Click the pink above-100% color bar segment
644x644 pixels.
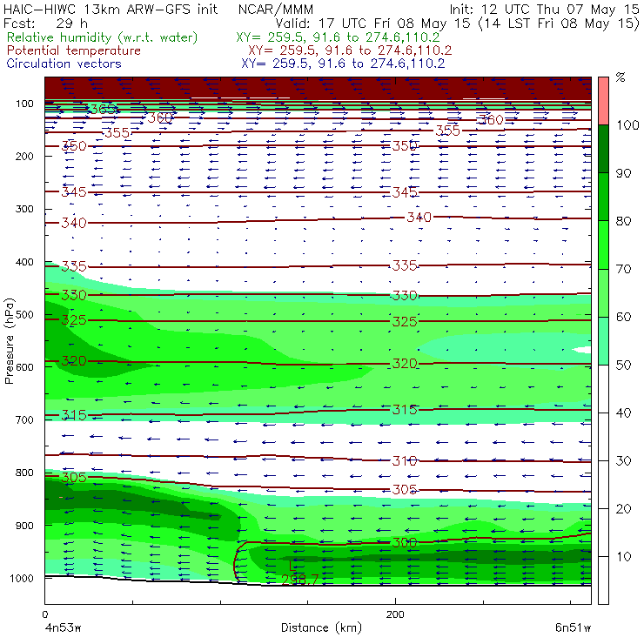pyautogui.click(x=603, y=101)
